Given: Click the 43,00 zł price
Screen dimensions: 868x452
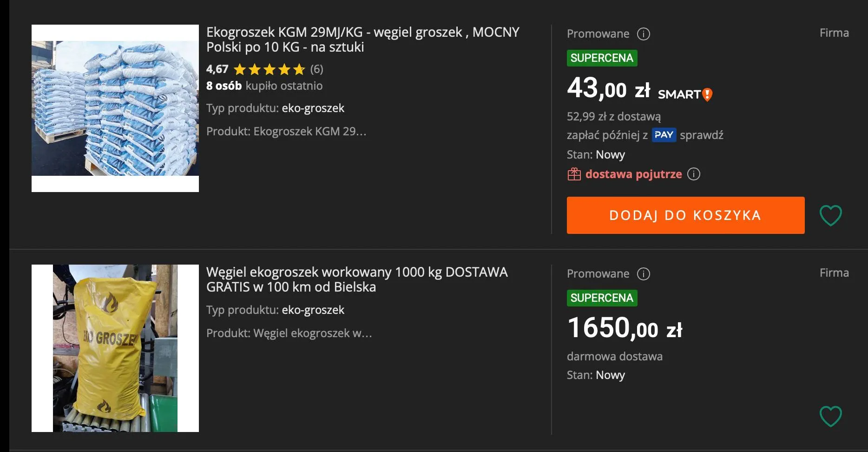Looking at the screenshot, I should coord(608,88).
